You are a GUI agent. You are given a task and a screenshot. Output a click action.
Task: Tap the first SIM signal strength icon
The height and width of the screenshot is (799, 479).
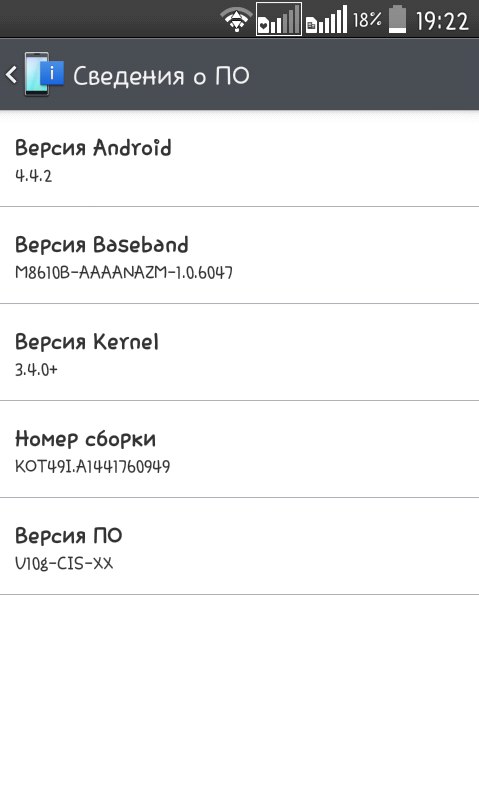[279, 19]
